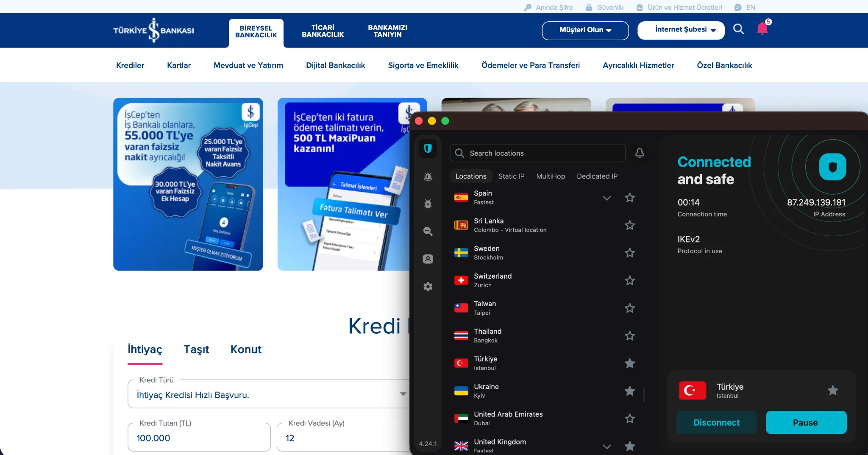Open Surfshark settings via gear icon
Viewport: 868px width, 455px height.
[x=428, y=286]
